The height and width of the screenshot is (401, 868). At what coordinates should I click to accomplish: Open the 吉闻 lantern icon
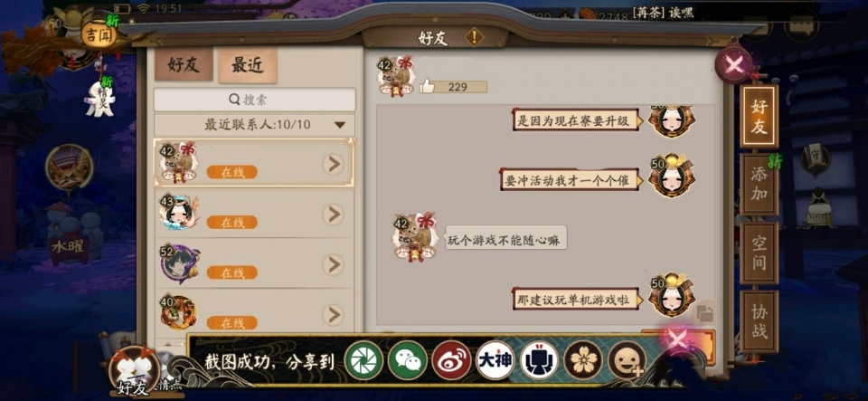coord(98,36)
